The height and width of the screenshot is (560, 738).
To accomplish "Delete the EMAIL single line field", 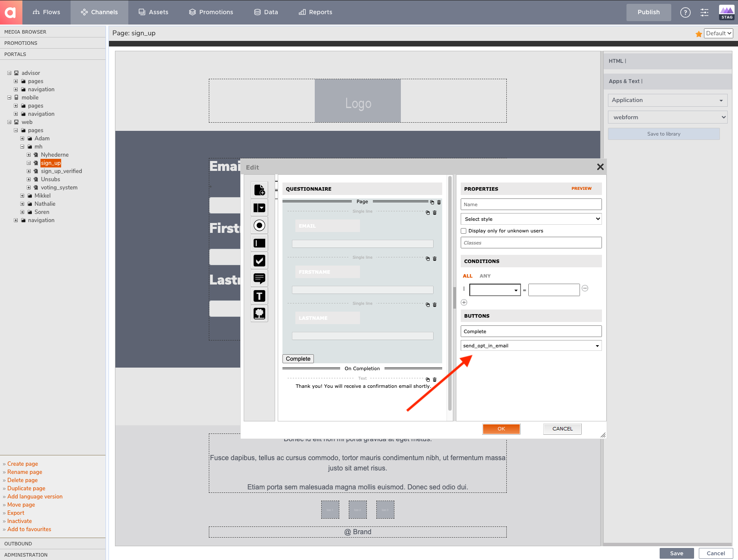I will [434, 213].
